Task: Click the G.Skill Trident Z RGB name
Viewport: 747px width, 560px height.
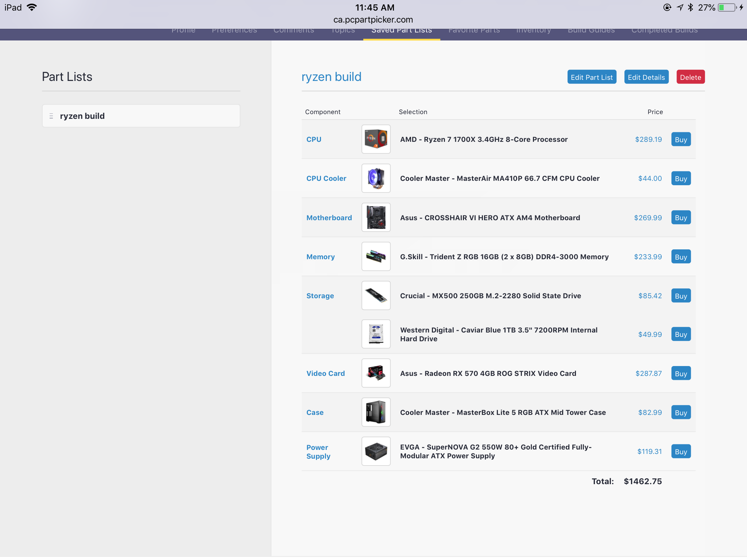Action: (x=504, y=257)
